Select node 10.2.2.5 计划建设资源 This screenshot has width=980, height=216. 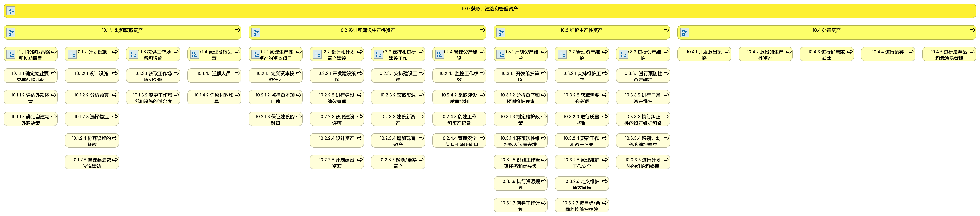[337, 162]
